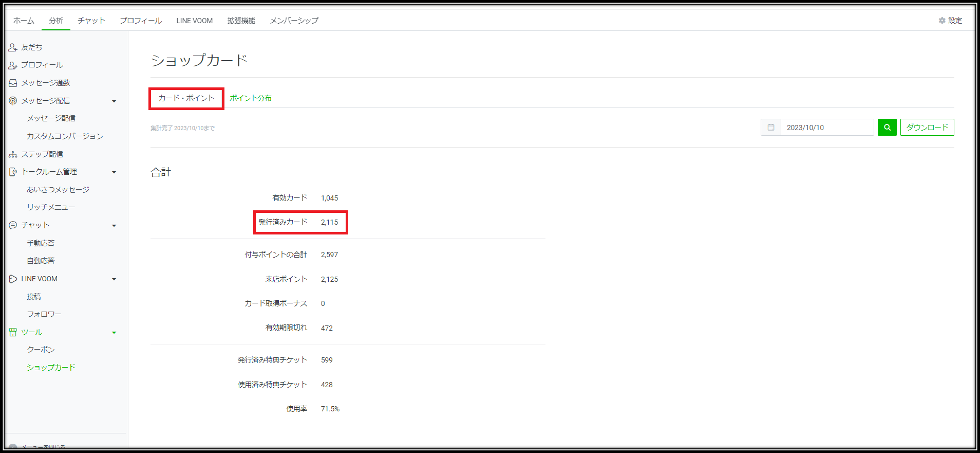Screen dimensions: 980x453
Task: Switch to the ポイント分布 sub-tab
Action: point(251,98)
